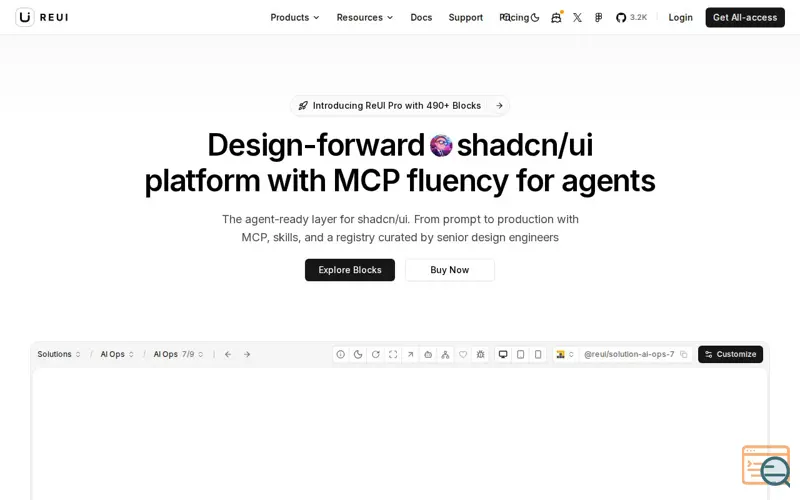Click the info icon in block toolbar
This screenshot has height=500, width=800.
pyautogui.click(x=340, y=354)
